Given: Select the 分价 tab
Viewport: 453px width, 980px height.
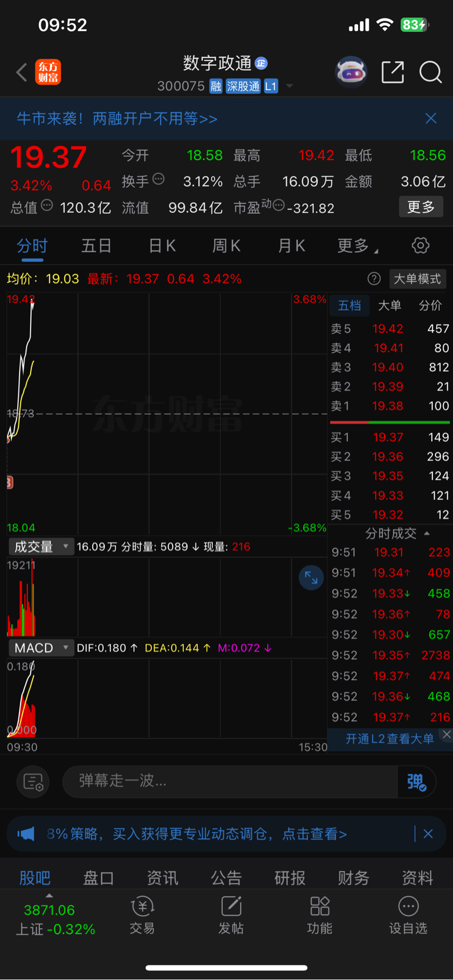Looking at the screenshot, I should (x=430, y=305).
